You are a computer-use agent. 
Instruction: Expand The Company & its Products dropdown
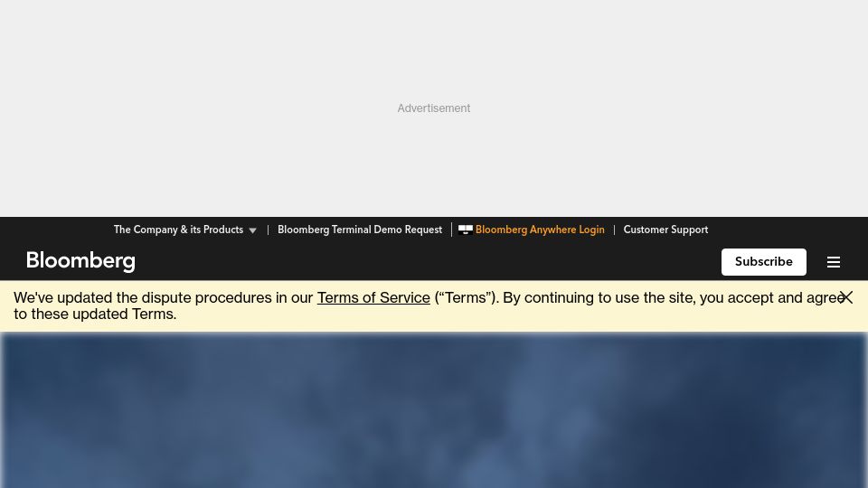184,230
